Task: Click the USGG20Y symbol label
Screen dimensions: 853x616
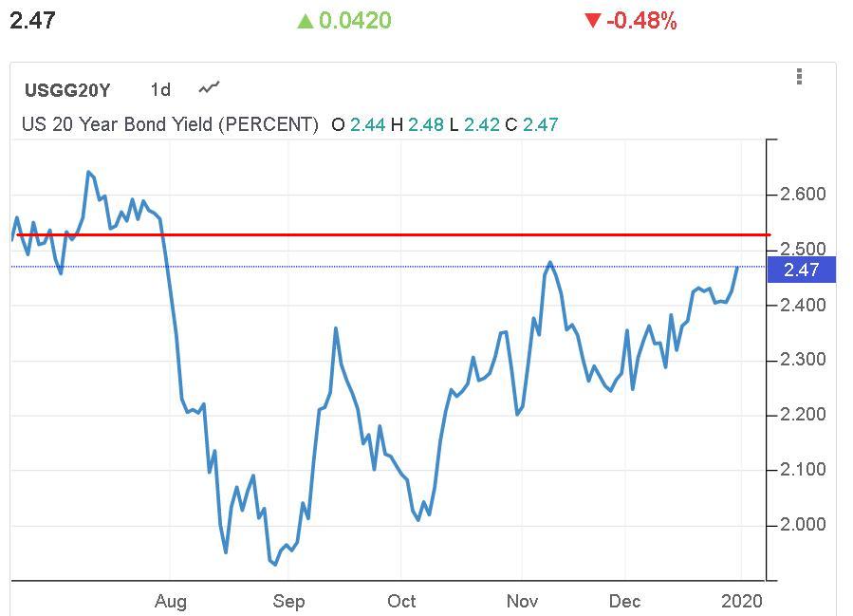Action: tap(67, 90)
